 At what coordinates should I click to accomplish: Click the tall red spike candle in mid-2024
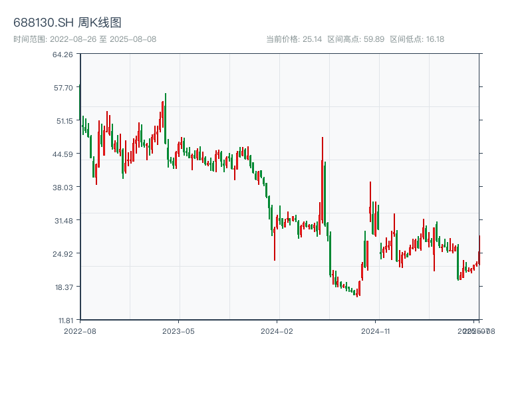point(323,180)
